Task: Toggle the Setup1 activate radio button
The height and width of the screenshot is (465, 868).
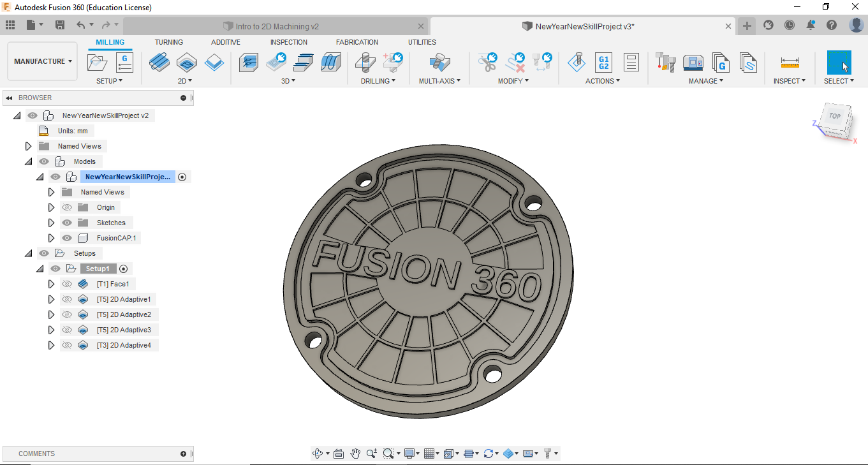Action: 124,269
